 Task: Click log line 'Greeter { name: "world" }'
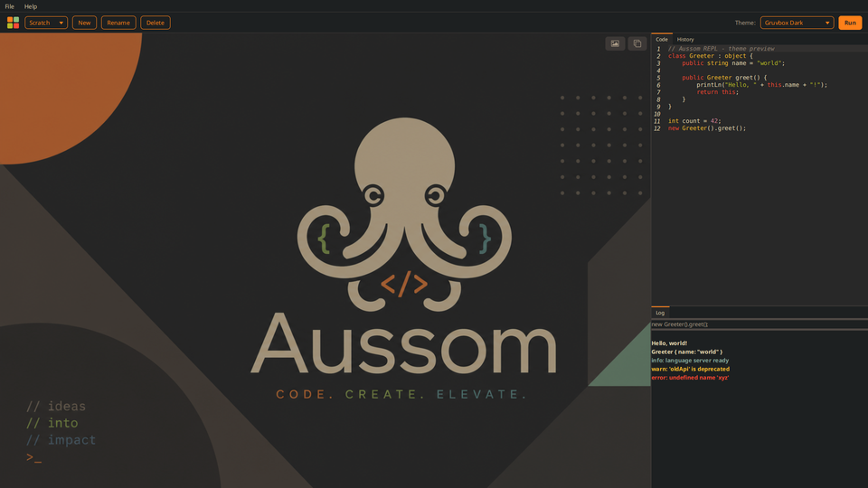click(x=687, y=352)
